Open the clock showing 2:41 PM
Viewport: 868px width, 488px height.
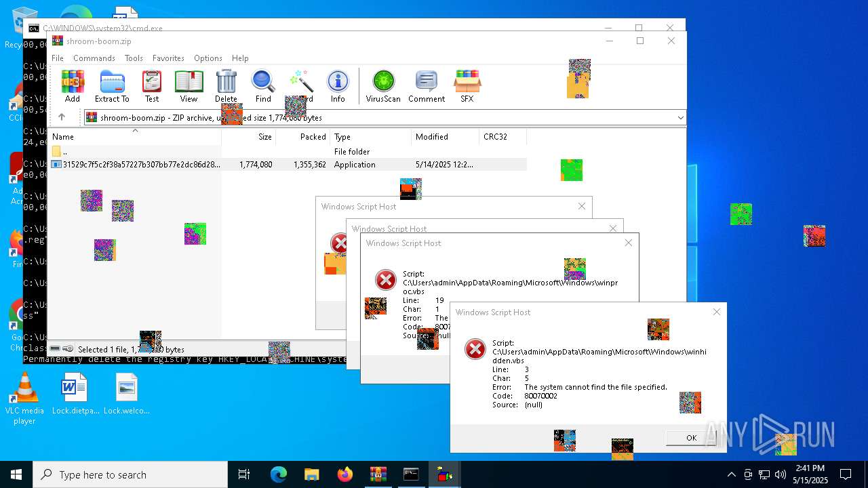811,474
